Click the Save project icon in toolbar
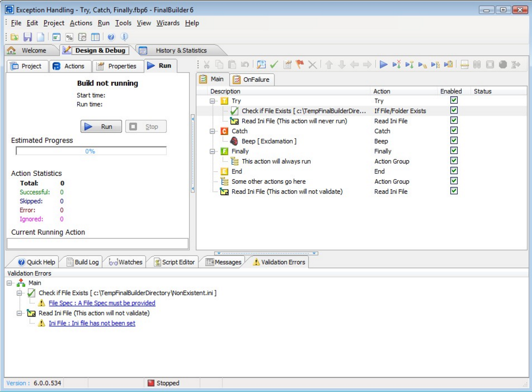This screenshot has width=532, height=392. (x=28, y=37)
